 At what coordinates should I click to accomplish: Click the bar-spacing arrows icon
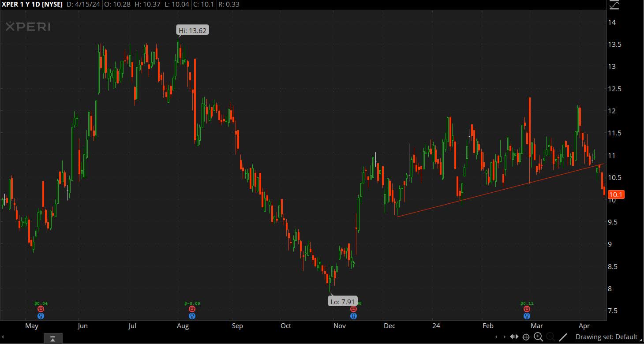[514, 337]
